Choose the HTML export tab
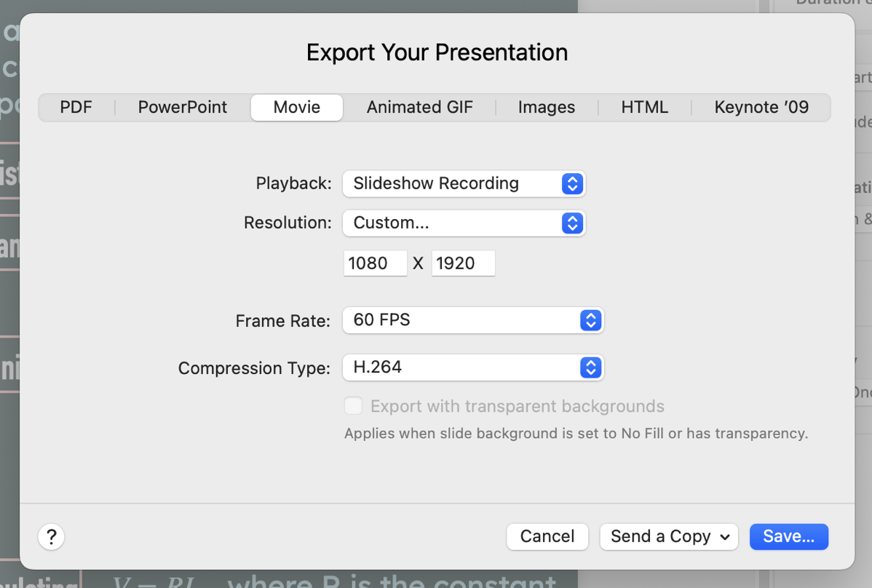872x588 pixels. tap(644, 108)
